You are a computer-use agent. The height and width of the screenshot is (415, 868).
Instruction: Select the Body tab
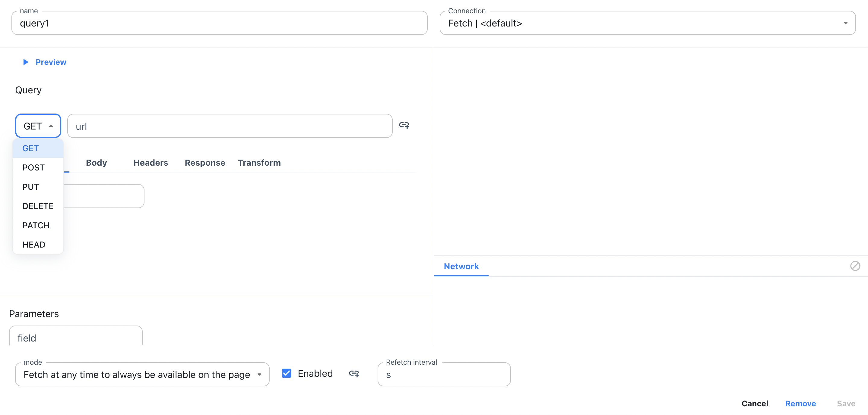click(96, 162)
